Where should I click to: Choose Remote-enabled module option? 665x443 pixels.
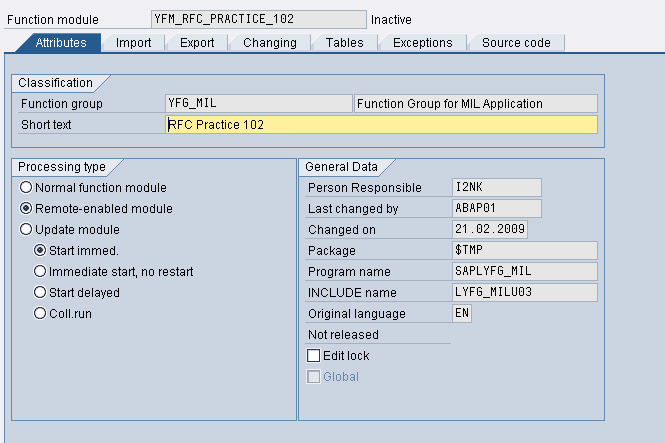click(x=26, y=209)
